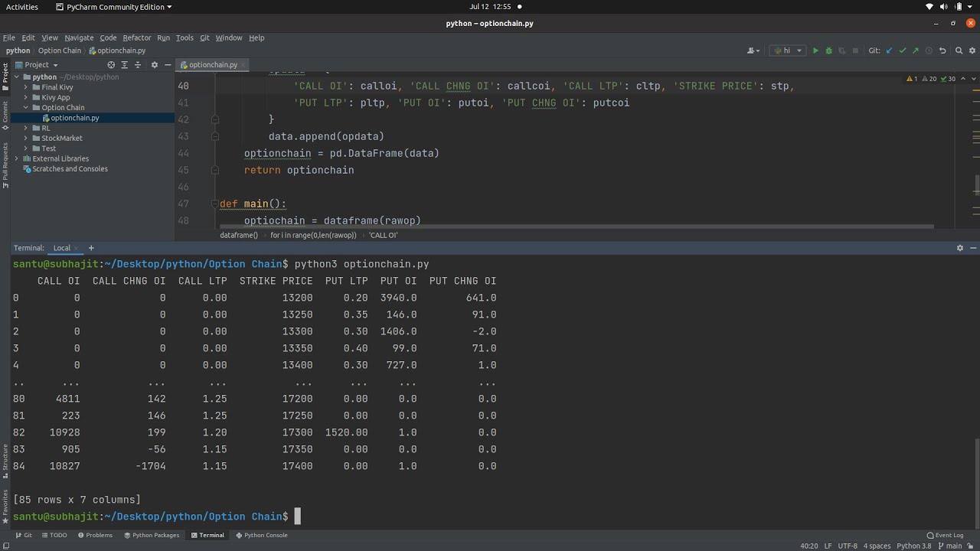This screenshot has width=980, height=551.
Task: Close the optionchain.py editor tab
Action: pos(244,65)
